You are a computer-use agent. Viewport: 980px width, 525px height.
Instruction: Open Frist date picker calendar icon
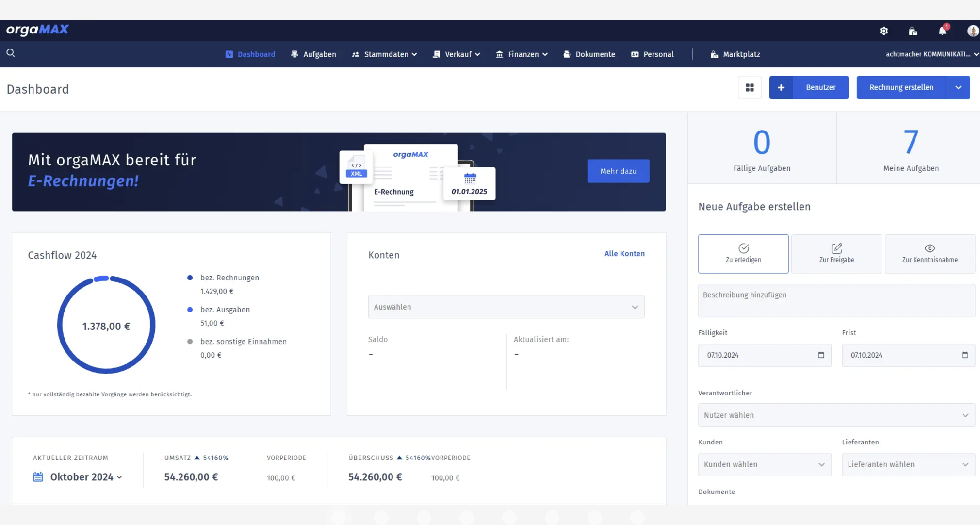pos(964,355)
